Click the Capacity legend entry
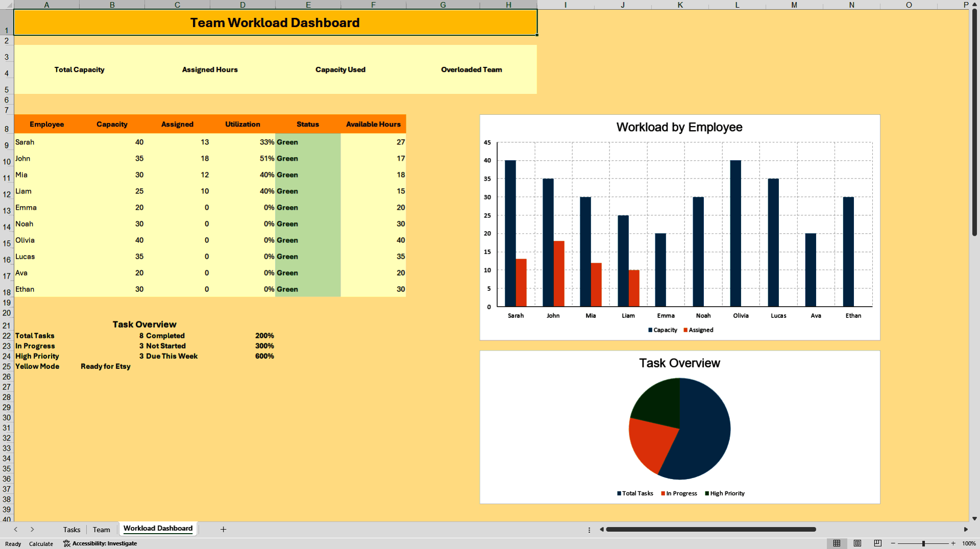 point(663,330)
